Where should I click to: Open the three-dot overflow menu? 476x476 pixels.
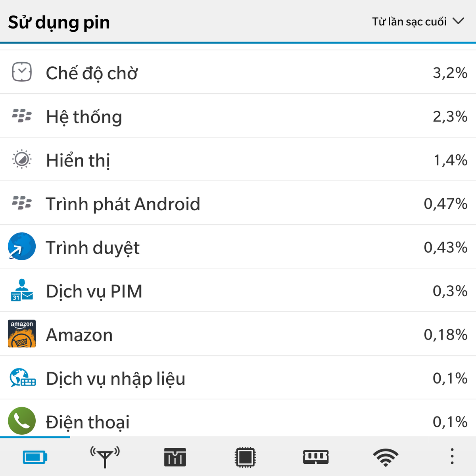tap(452, 457)
